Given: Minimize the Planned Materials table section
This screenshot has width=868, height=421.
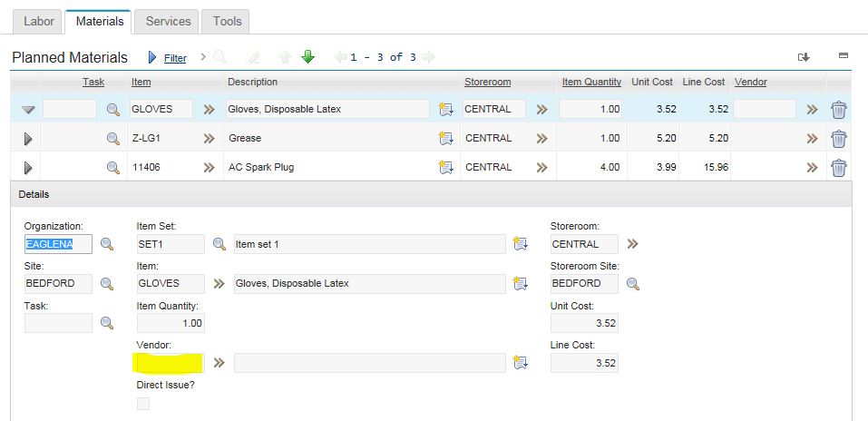Looking at the screenshot, I should [844, 55].
